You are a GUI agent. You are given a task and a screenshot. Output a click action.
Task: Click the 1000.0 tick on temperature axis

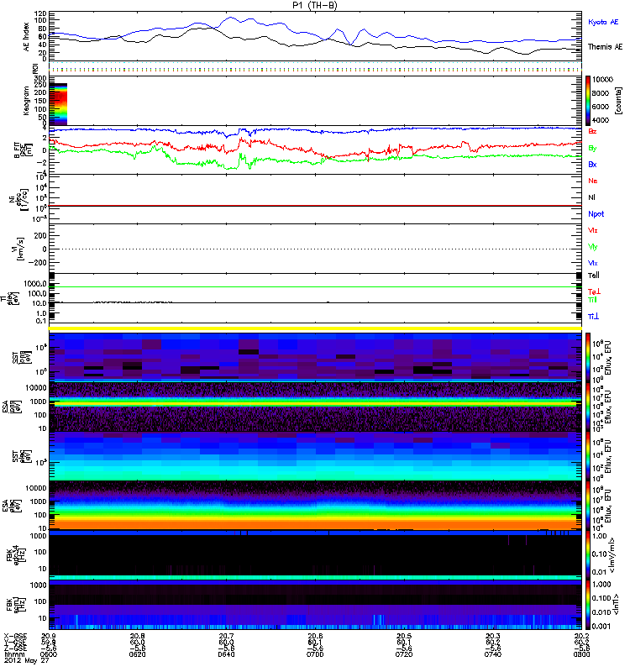point(34,284)
